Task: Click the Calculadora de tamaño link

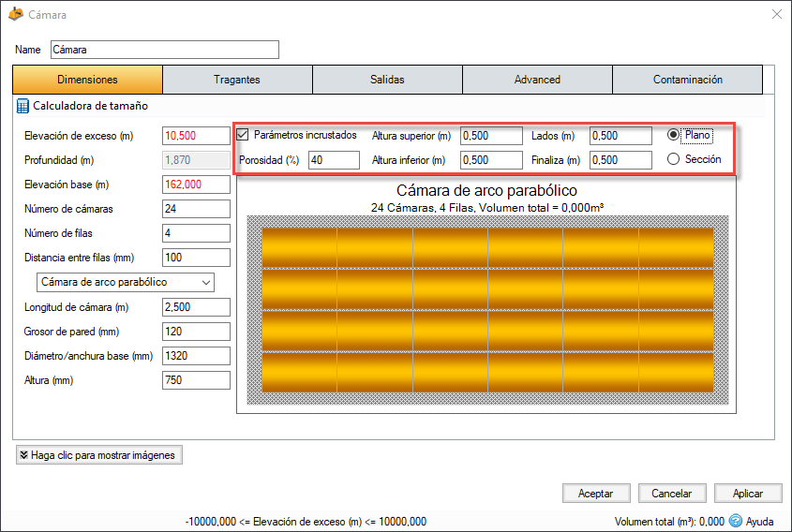Action: pos(90,106)
